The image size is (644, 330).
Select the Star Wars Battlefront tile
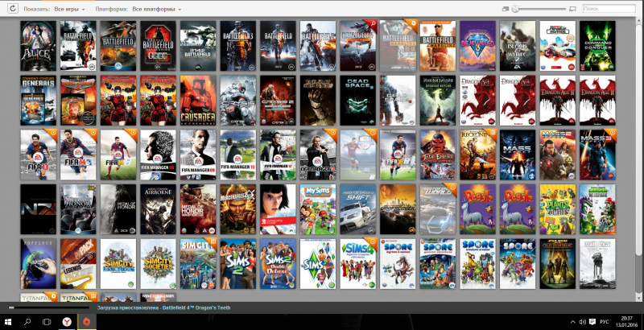click(597, 264)
